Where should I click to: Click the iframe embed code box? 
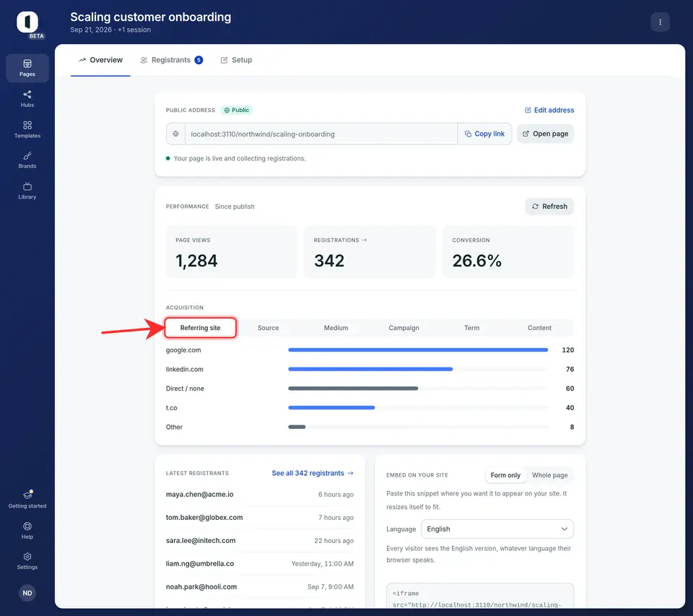(x=480, y=596)
